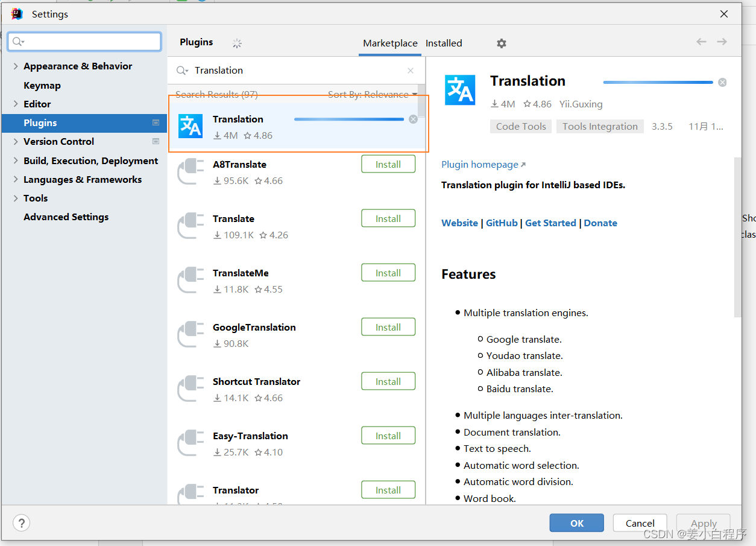Viewport: 756px width, 546px height.
Task: Click the Yii.Guxing author name
Action: pyautogui.click(x=581, y=104)
